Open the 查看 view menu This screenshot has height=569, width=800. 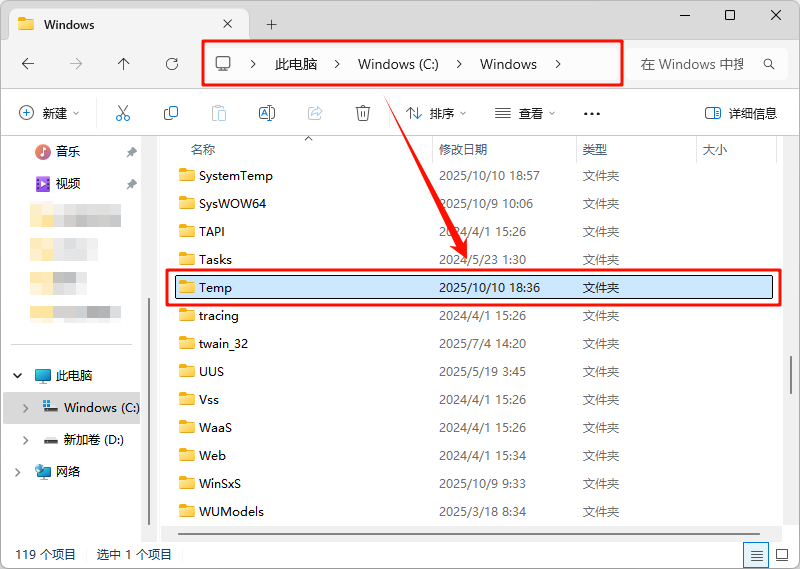525,113
